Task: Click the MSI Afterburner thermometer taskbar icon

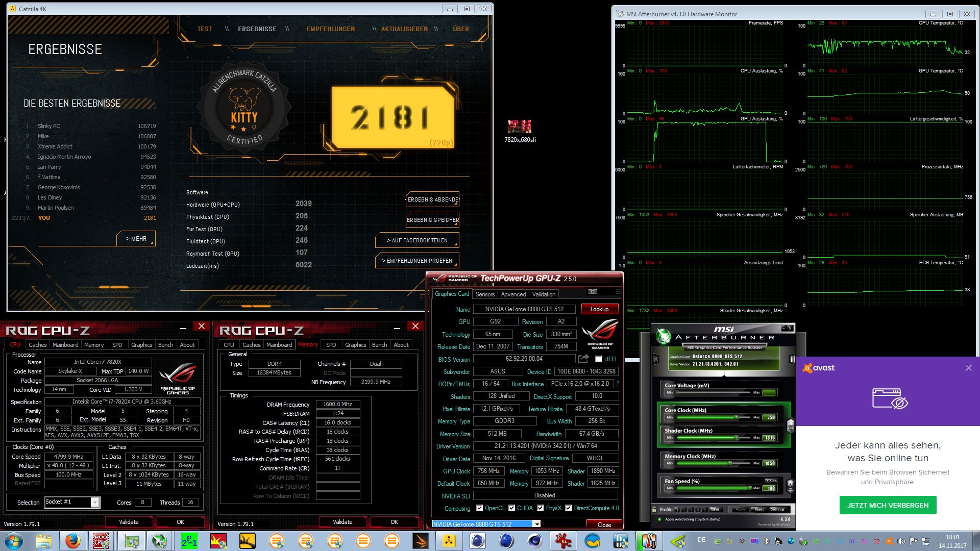Action: [649, 541]
